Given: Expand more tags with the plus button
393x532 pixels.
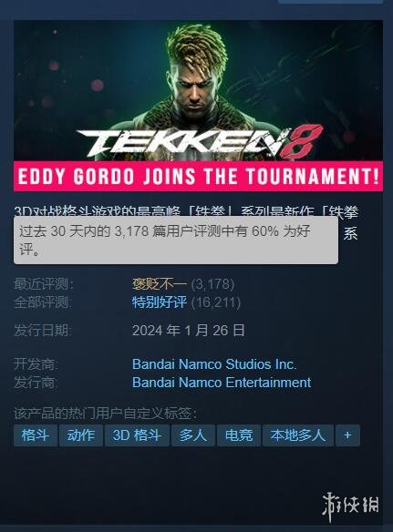Looking at the screenshot, I should [347, 435].
